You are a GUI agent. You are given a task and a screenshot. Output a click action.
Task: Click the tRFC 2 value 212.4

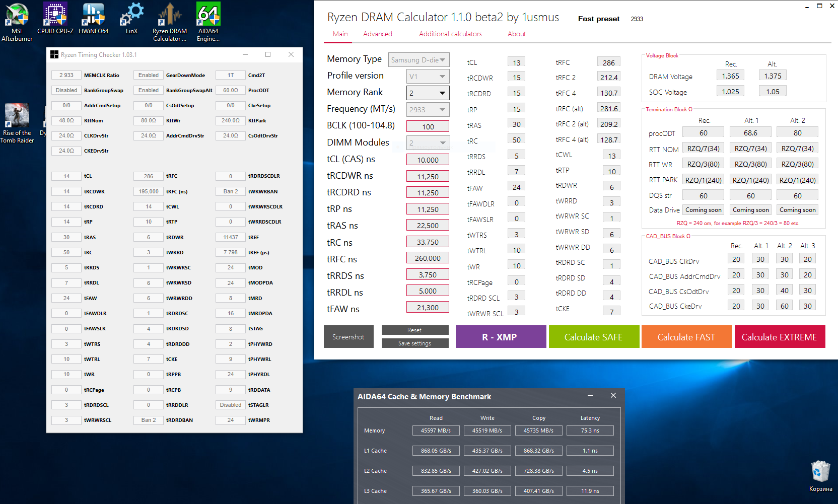coord(608,77)
